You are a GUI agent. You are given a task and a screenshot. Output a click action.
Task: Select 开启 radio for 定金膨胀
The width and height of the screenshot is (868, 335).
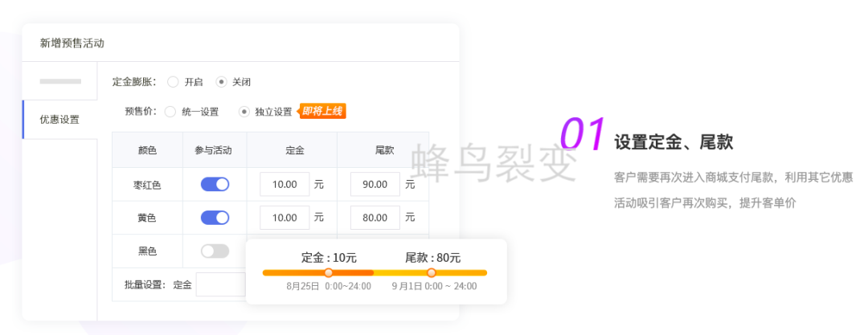point(173,82)
